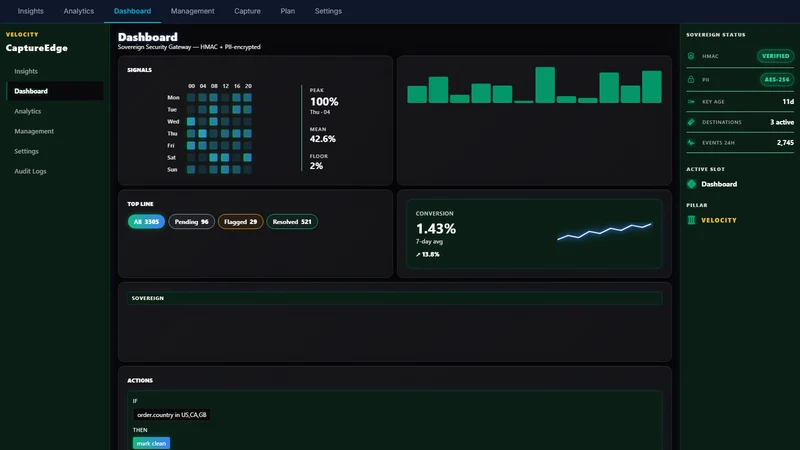Click the Dashboard active slot label

click(719, 184)
